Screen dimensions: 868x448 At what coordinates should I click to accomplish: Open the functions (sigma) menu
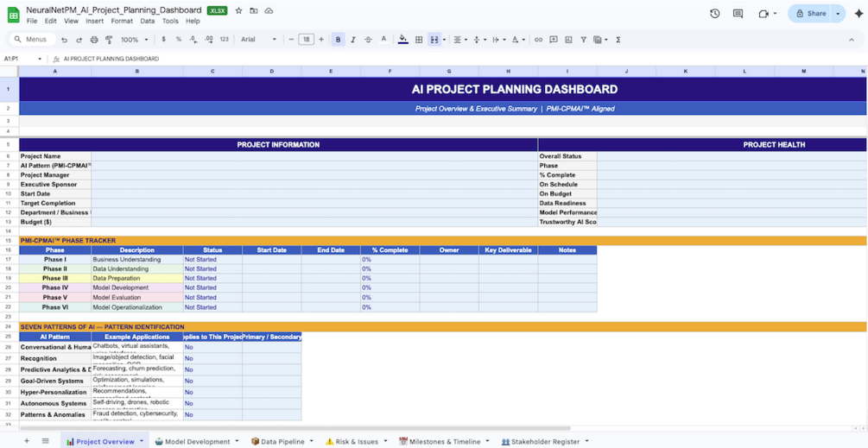pyautogui.click(x=618, y=40)
